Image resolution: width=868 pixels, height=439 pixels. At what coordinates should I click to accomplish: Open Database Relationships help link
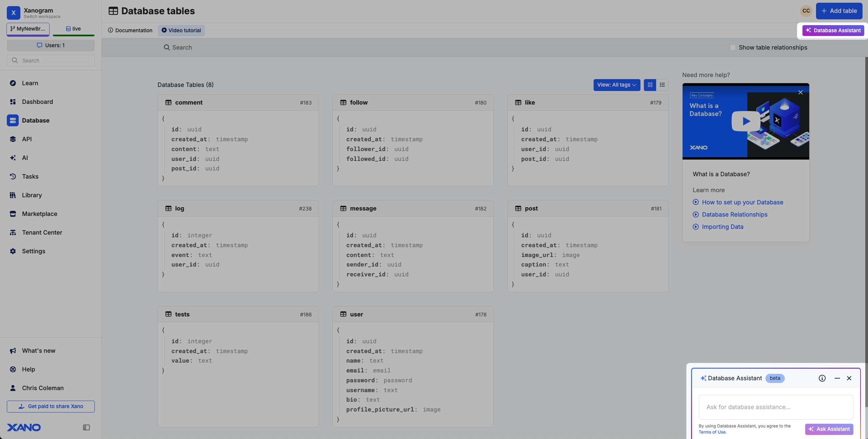point(735,215)
